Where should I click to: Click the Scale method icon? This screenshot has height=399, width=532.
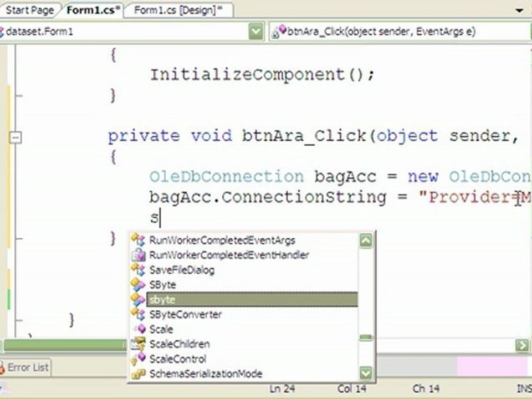[x=140, y=329]
